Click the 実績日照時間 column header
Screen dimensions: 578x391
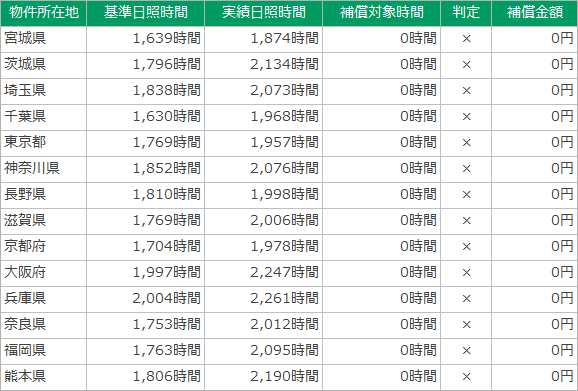(264, 13)
